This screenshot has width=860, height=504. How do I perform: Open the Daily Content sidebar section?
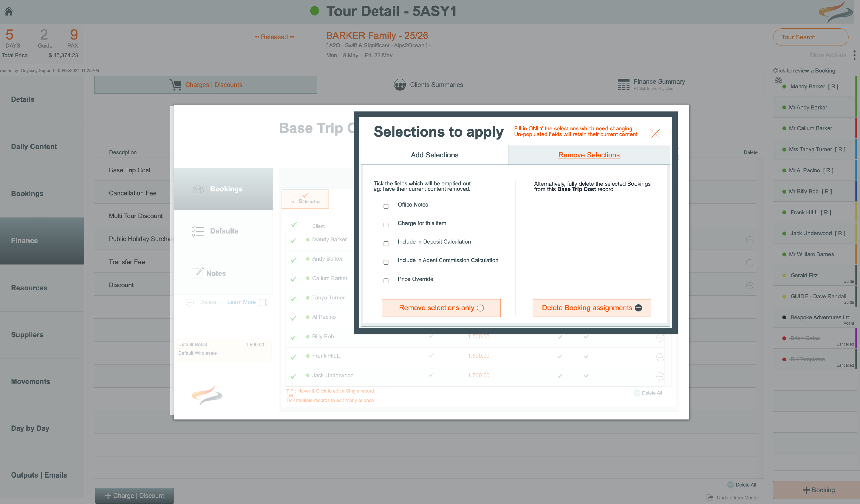pyautogui.click(x=42, y=147)
